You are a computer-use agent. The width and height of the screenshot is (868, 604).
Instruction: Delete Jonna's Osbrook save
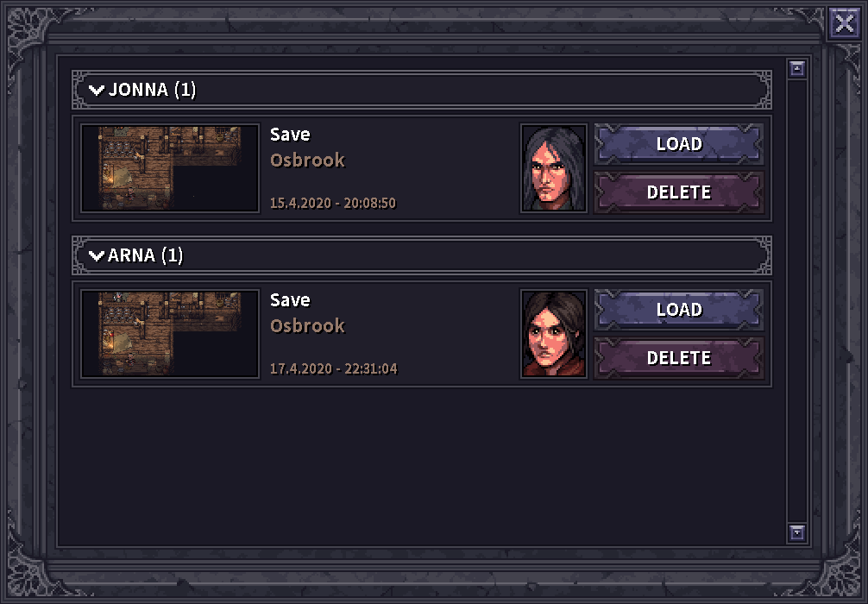tap(679, 192)
